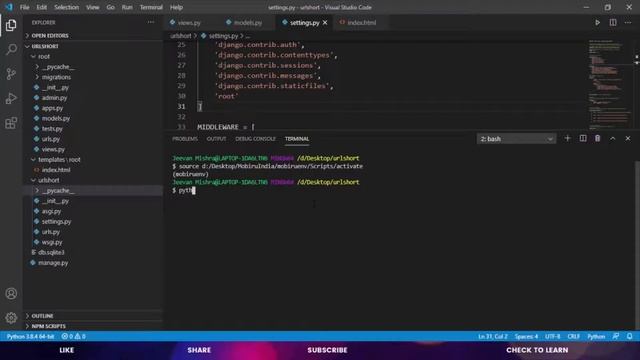Show errors and warnings count

point(73,336)
